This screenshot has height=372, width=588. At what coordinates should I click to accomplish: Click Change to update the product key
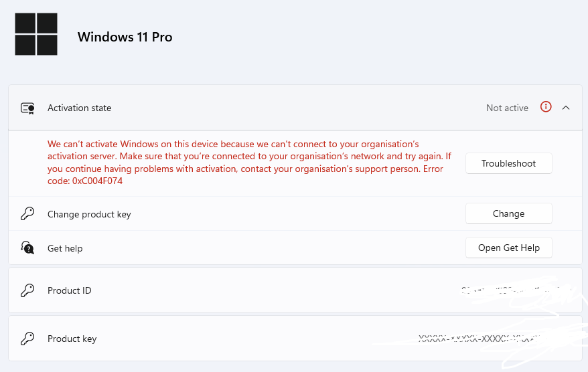(x=508, y=213)
